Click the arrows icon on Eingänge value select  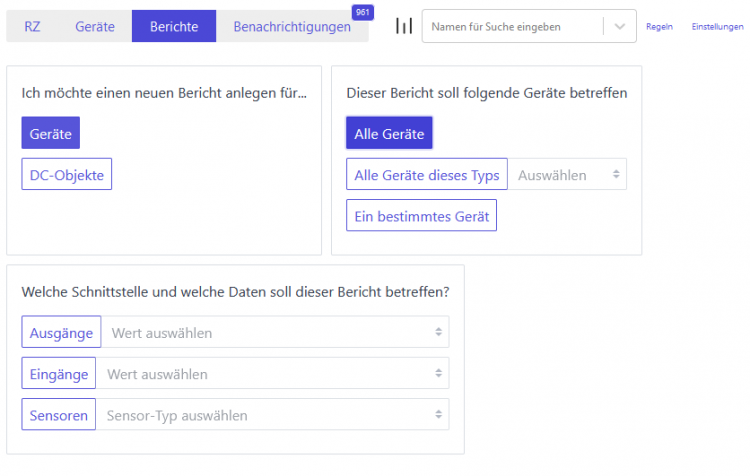click(438, 373)
